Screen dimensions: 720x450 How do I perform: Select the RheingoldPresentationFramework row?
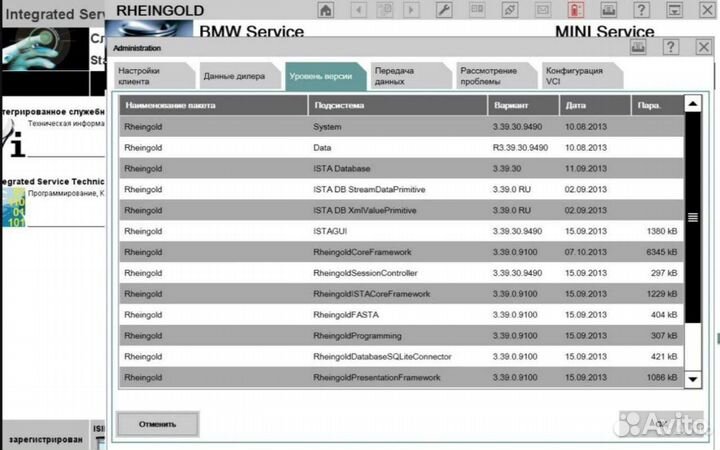click(401, 377)
